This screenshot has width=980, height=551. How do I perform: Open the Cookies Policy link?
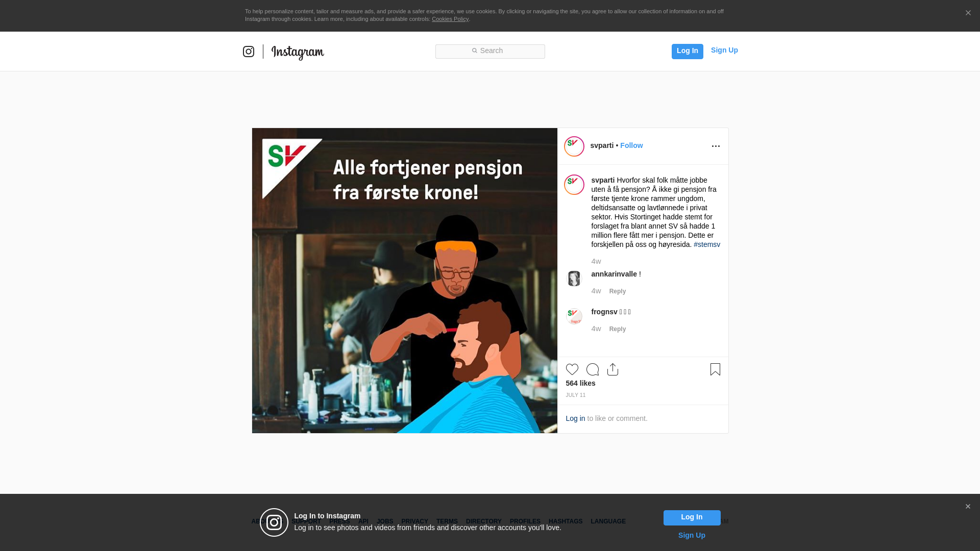click(450, 19)
